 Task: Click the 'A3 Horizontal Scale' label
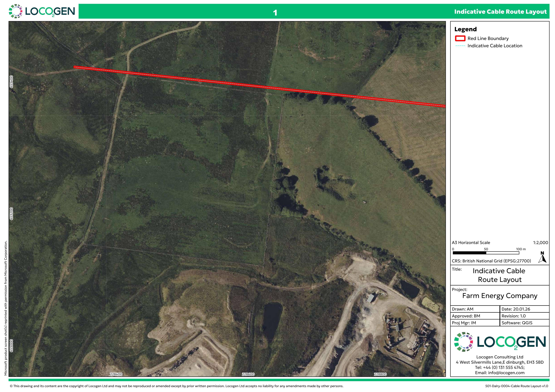(x=471, y=242)
